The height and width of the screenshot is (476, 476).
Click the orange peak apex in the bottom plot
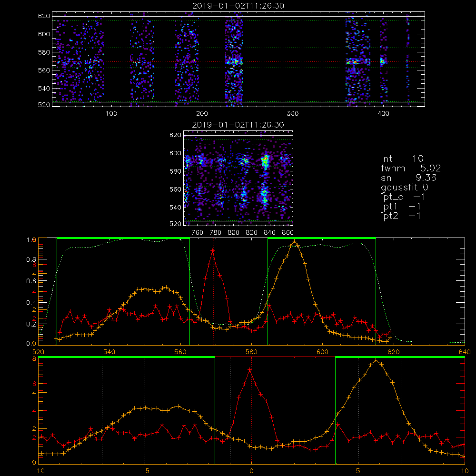click(x=376, y=360)
